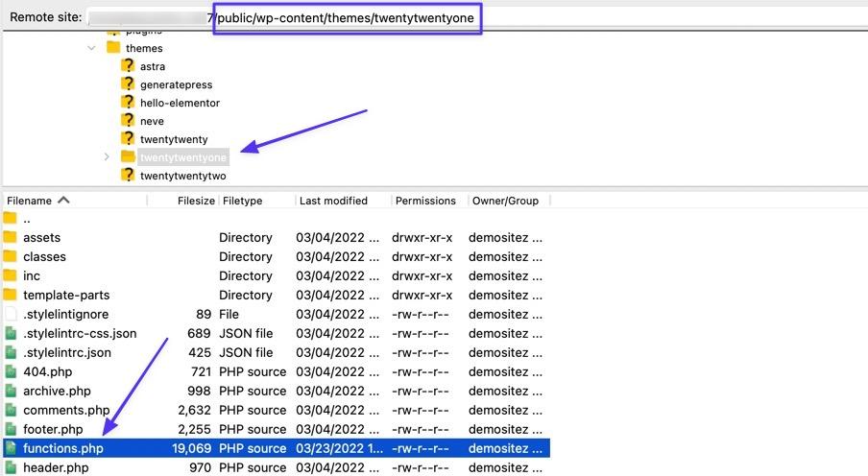Click the Permissions column header
868x476 pixels.
425,201
